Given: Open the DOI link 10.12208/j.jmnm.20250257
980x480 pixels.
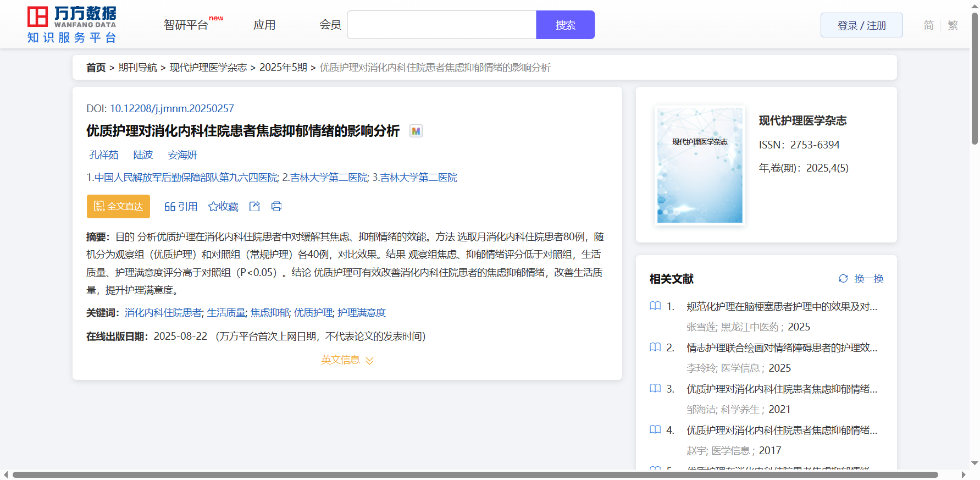Looking at the screenshot, I should pos(171,108).
